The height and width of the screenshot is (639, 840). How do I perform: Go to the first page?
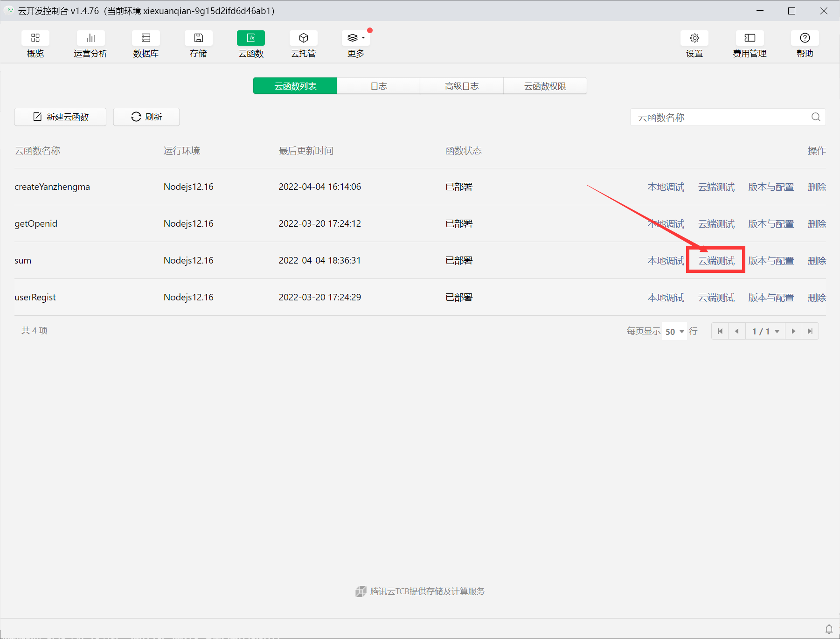click(x=720, y=331)
